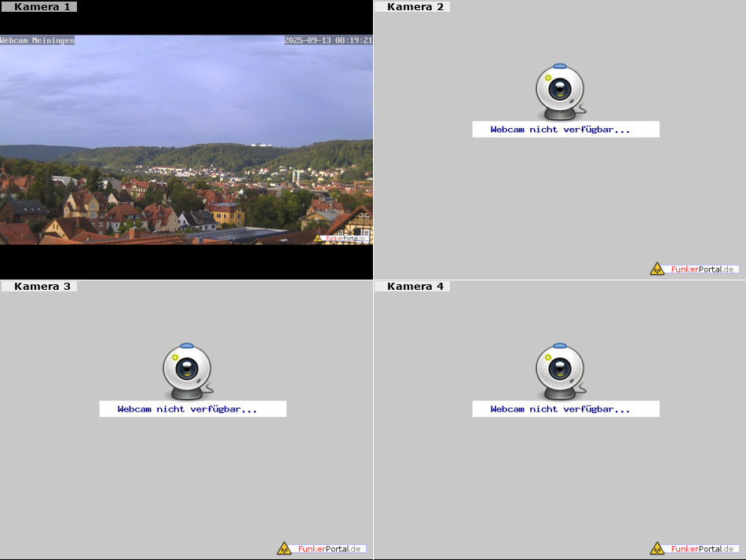Click the warning triangle logo in Kamera 4

(x=657, y=548)
